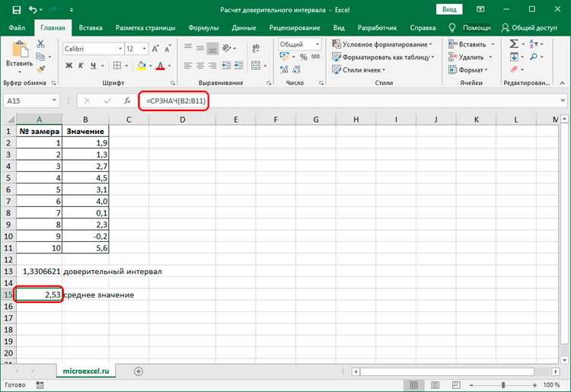
Task: Click the Fill down arrow icon
Action: coord(514,57)
